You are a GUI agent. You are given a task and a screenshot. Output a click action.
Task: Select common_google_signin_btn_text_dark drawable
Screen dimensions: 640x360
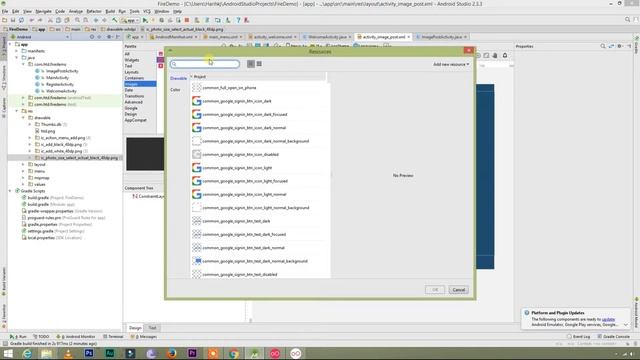click(260, 221)
